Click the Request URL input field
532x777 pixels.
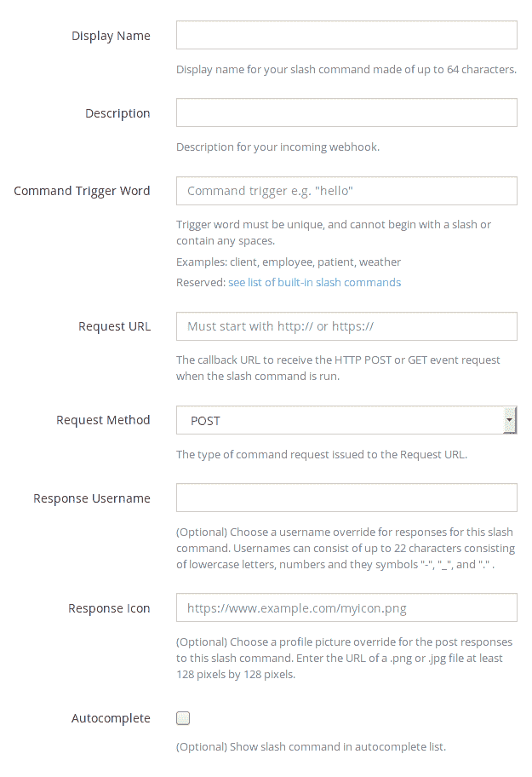click(346, 326)
